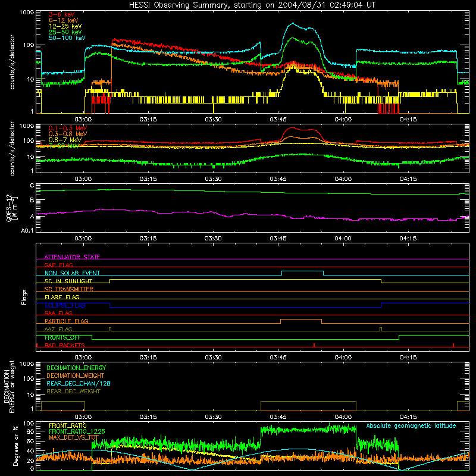This screenshot has width=476, height=476.
Task: Click the NON_SOLAR_EVENT flag label
Action: coord(72,273)
